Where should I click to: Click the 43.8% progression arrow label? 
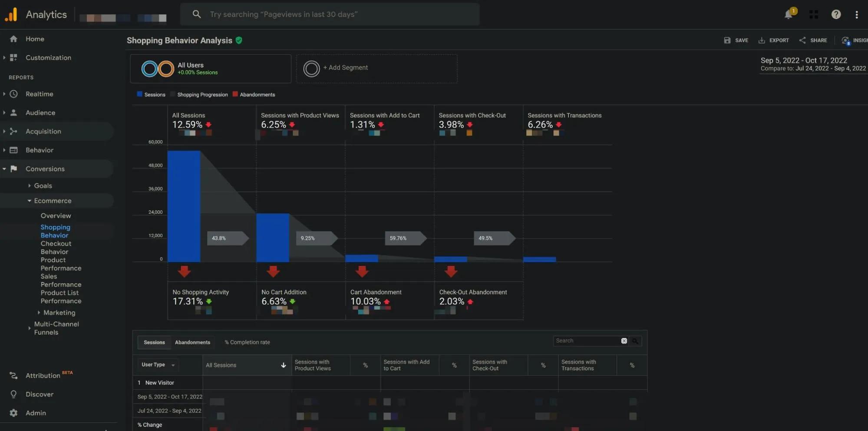tap(228, 238)
